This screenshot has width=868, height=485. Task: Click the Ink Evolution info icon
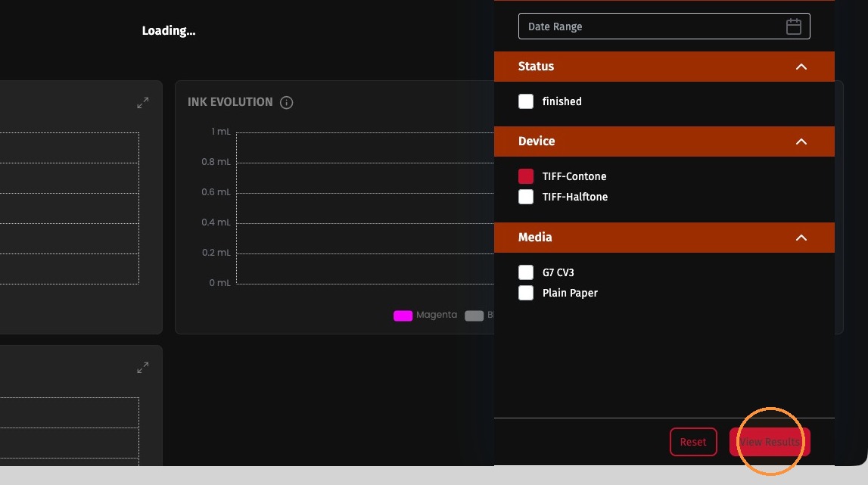(x=286, y=102)
